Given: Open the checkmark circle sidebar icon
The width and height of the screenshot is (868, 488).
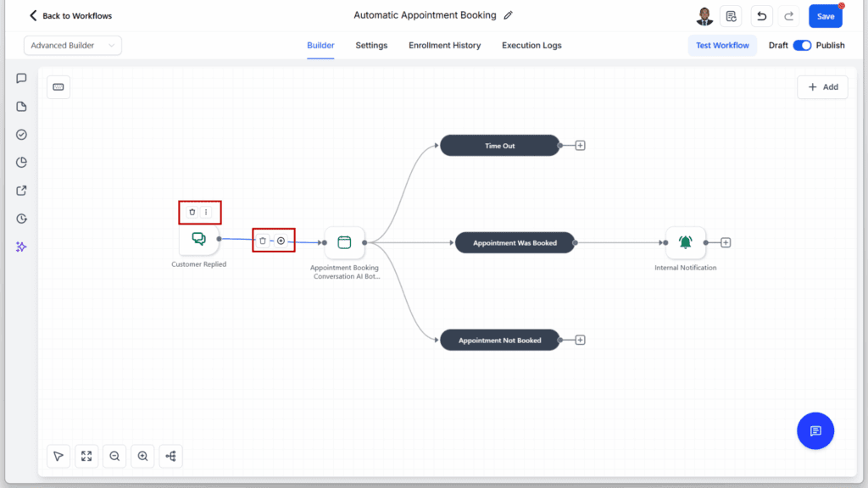Looking at the screenshot, I should pyautogui.click(x=21, y=135).
